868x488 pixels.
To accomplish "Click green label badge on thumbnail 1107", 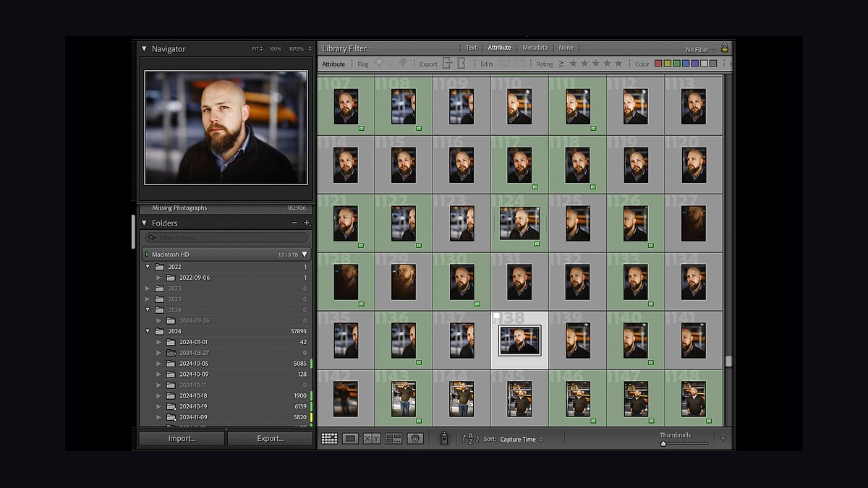I will click(x=361, y=128).
